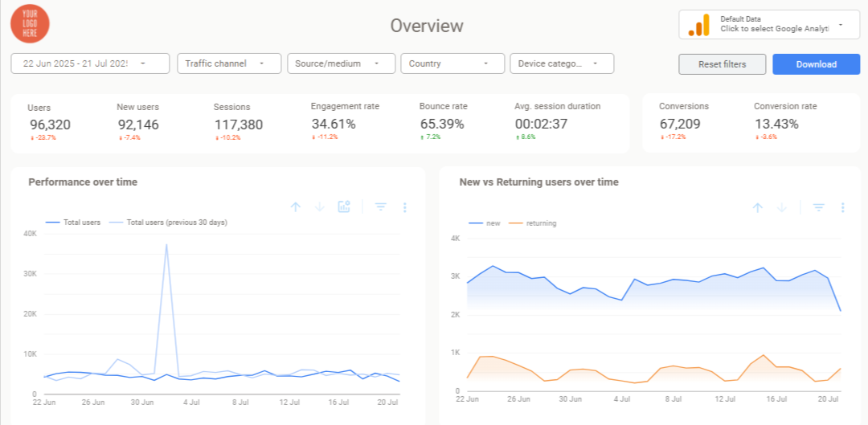This screenshot has width=868, height=425.
Task: Click the Google Analytics bar chart icon
Action: pyautogui.click(x=698, y=25)
